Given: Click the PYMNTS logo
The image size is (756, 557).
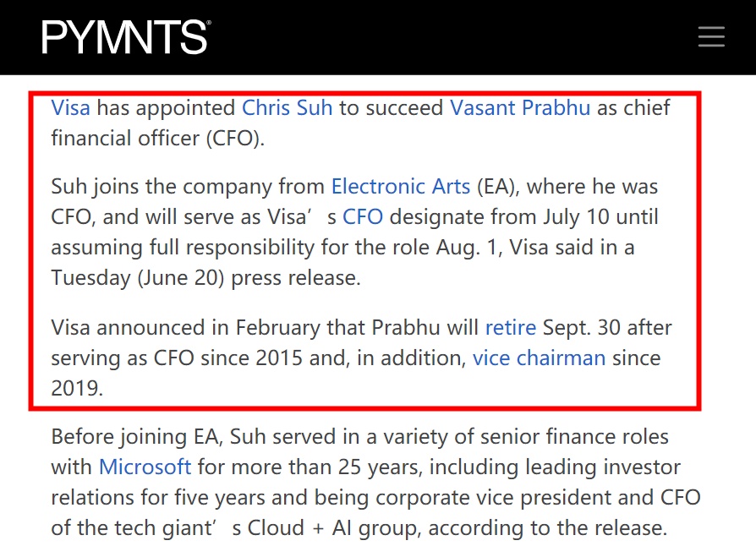Looking at the screenshot, I should coord(126,37).
